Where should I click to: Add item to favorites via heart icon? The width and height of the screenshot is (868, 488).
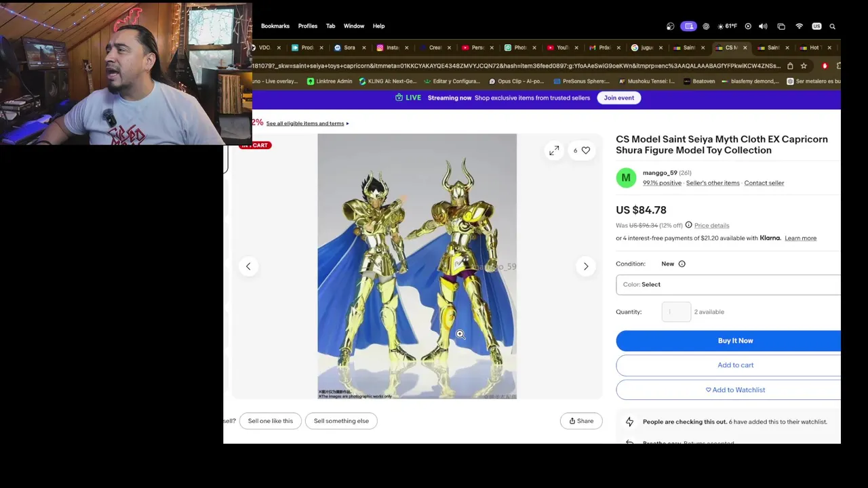(586, 150)
